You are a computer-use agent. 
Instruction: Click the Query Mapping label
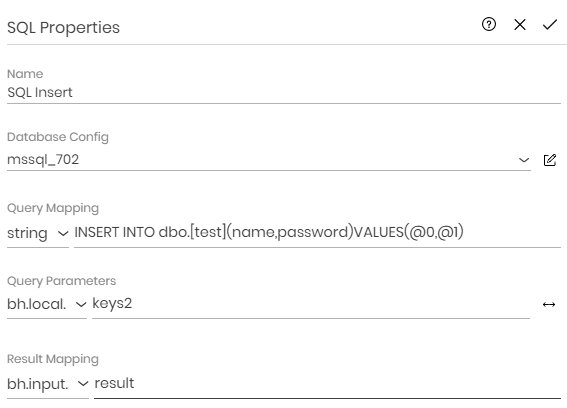coord(53,208)
